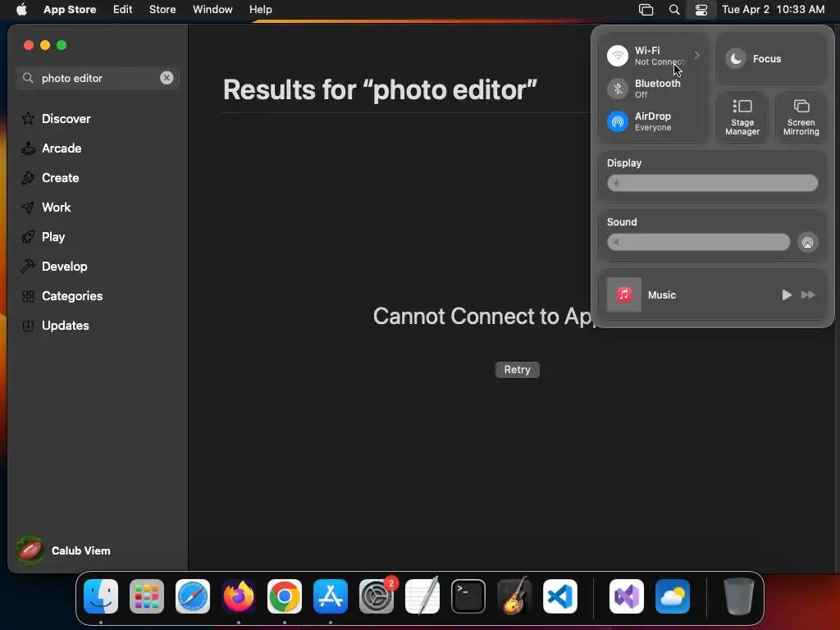This screenshot has width=840, height=630.
Task: Launch Firefox from the Dock
Action: [x=239, y=596]
